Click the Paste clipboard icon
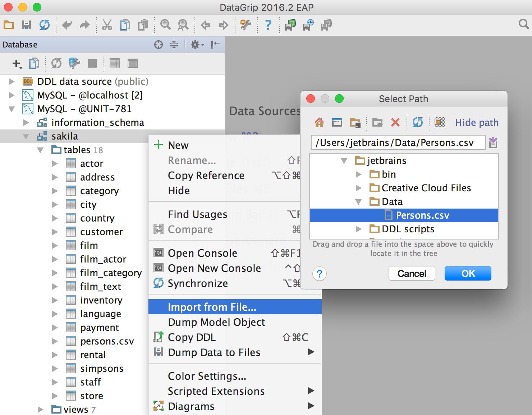 click(143, 25)
